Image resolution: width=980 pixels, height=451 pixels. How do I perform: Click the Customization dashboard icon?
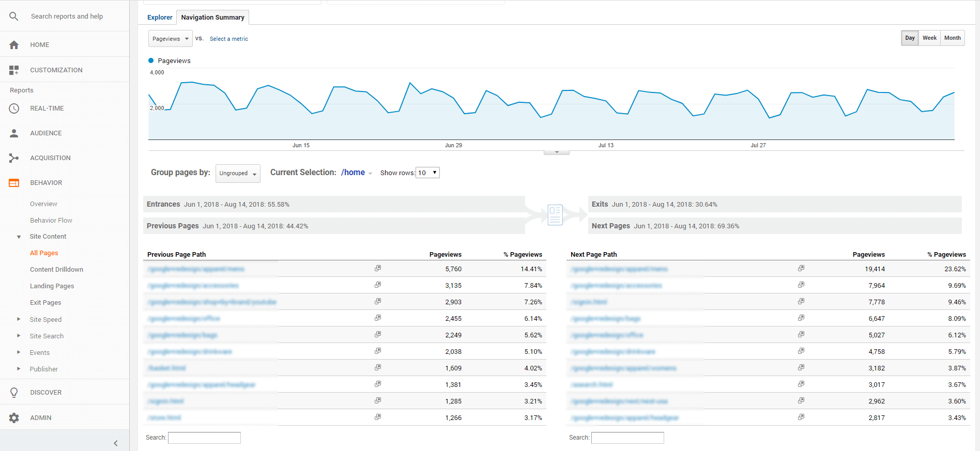(14, 70)
